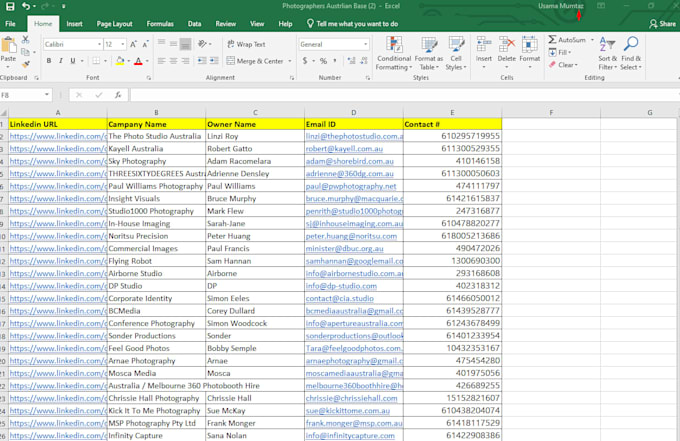Click the borders icon

coord(96,61)
